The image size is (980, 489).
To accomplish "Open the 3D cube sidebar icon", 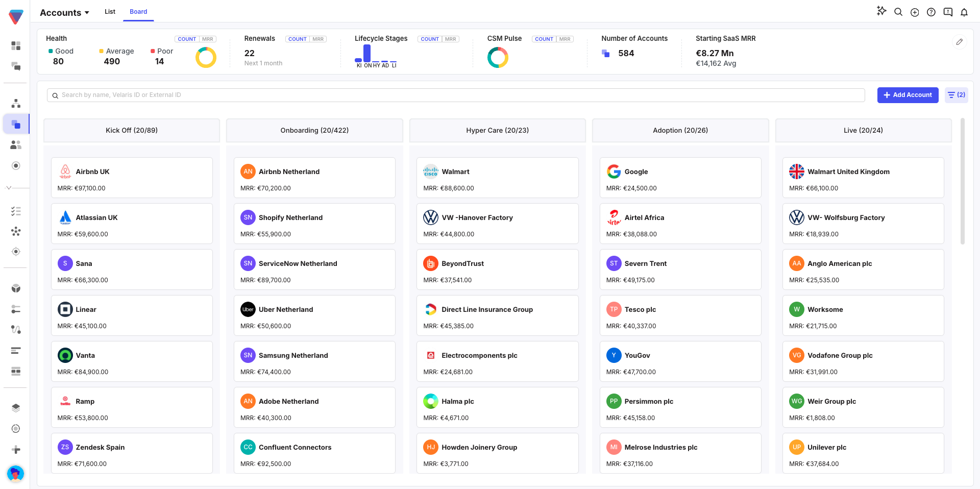I will [x=16, y=288].
